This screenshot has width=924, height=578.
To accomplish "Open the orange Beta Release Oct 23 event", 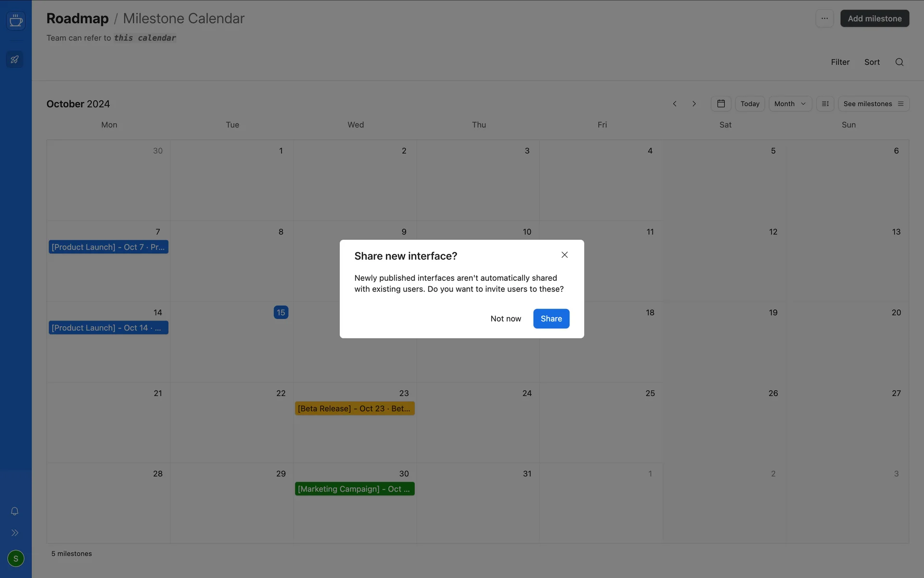I will [x=354, y=408].
